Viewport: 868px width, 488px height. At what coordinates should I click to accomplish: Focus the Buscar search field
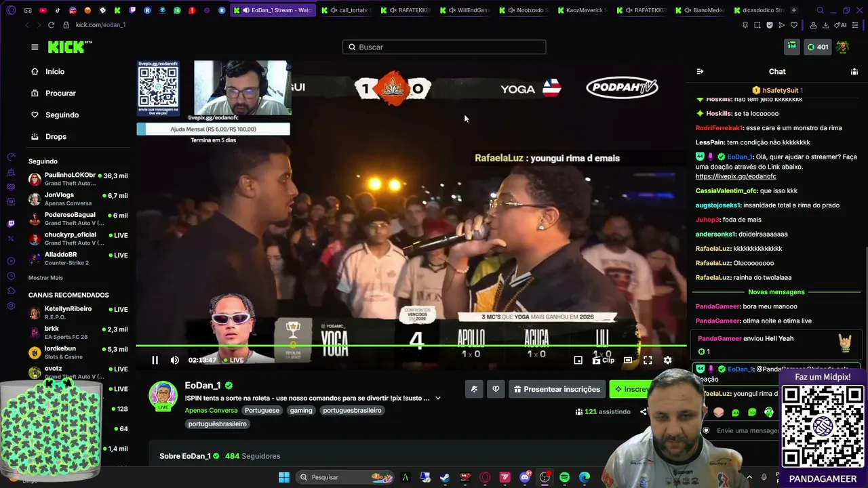pos(444,47)
